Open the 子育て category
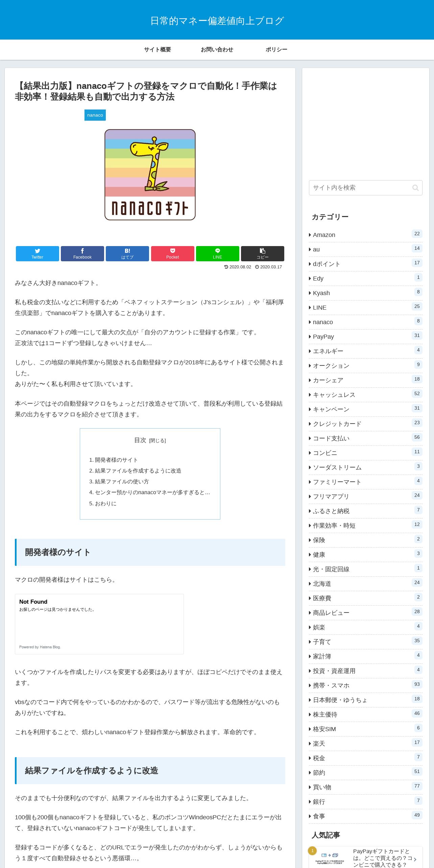 [x=366, y=642]
